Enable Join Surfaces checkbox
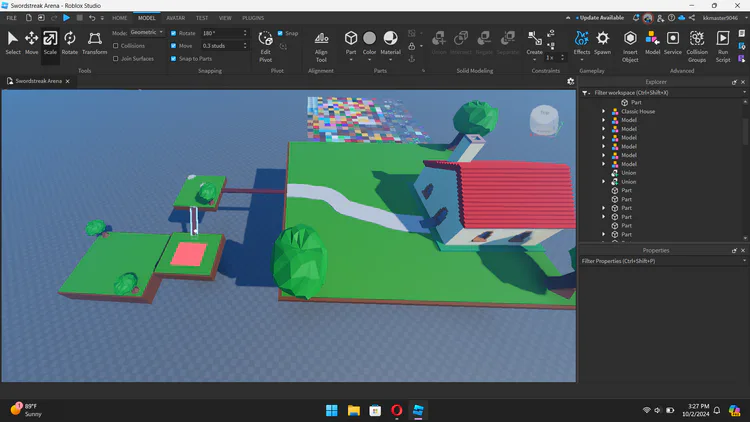Screen dimensions: 750x422 (x=115, y=59)
